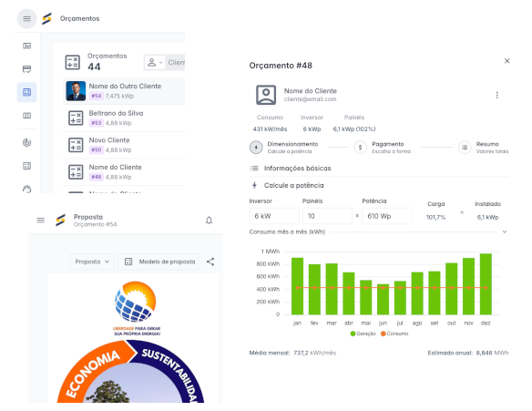Click calculator icon for Beltrano da Silva
532x411 pixels.
[76, 118]
